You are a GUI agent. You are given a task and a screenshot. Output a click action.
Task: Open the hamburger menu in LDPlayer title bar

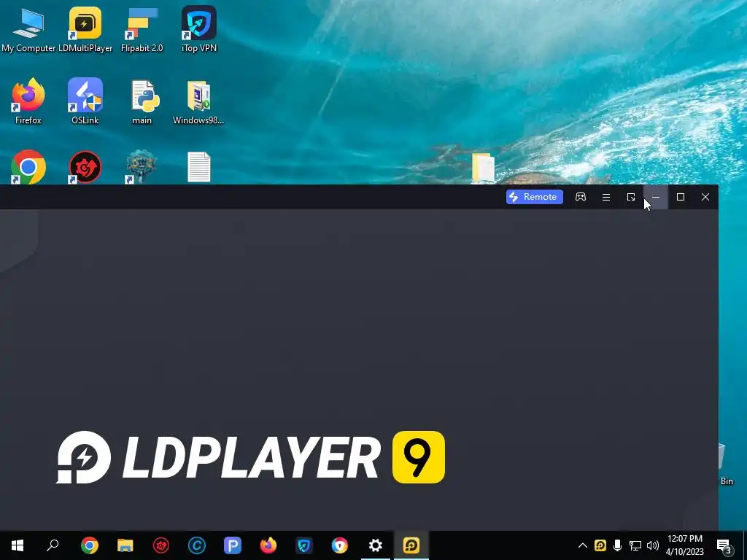tap(606, 197)
